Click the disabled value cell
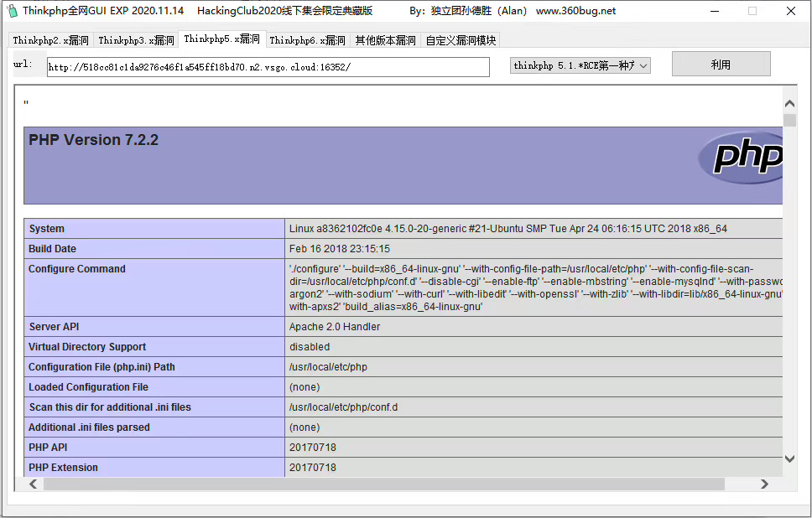The height and width of the screenshot is (518, 812). point(310,347)
